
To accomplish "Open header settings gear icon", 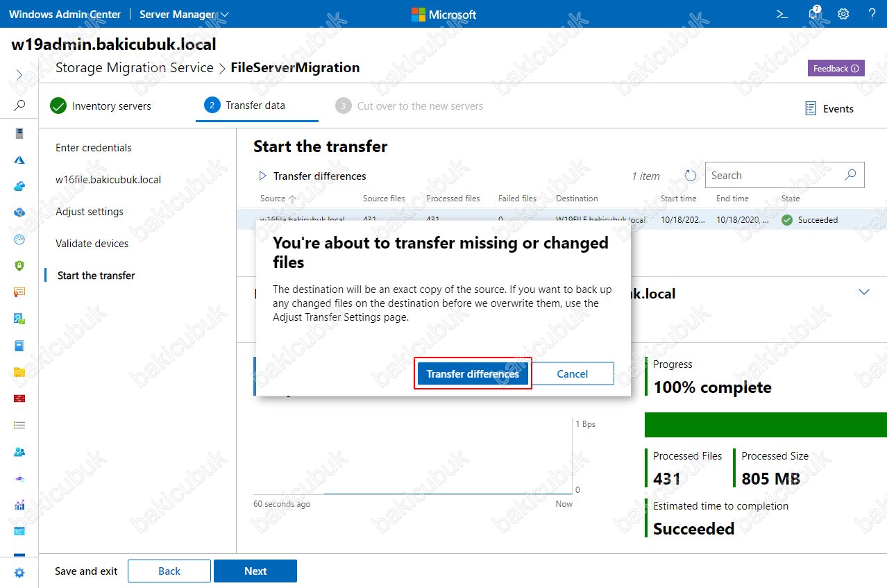I will click(843, 14).
